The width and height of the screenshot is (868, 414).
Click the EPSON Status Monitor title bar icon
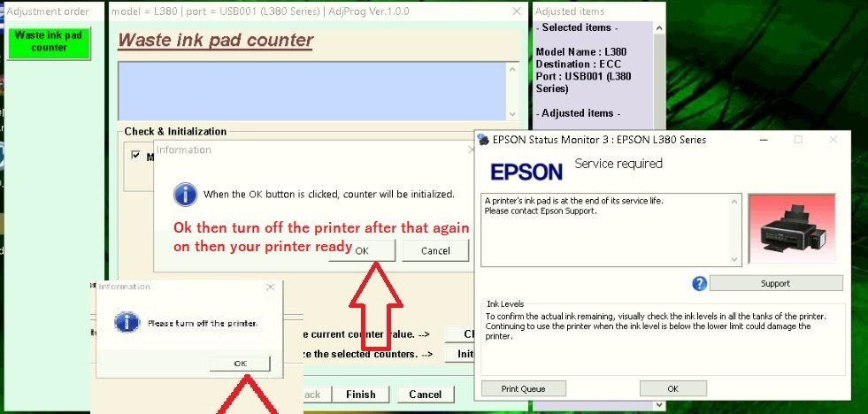(483, 140)
